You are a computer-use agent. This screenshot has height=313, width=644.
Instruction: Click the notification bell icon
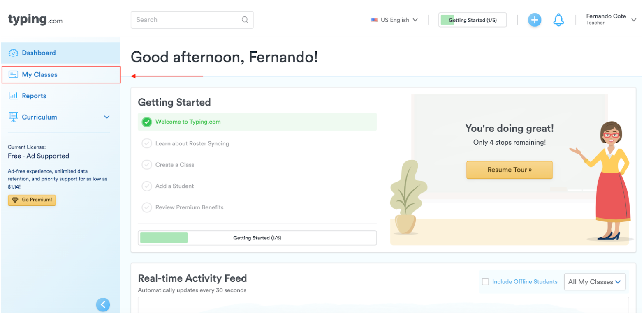(x=558, y=20)
